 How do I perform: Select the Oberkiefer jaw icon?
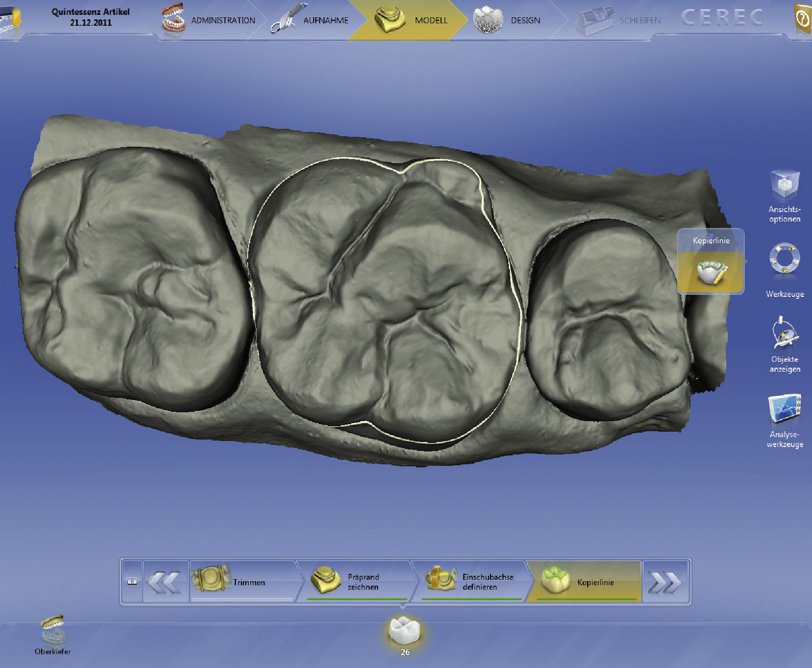[x=53, y=630]
